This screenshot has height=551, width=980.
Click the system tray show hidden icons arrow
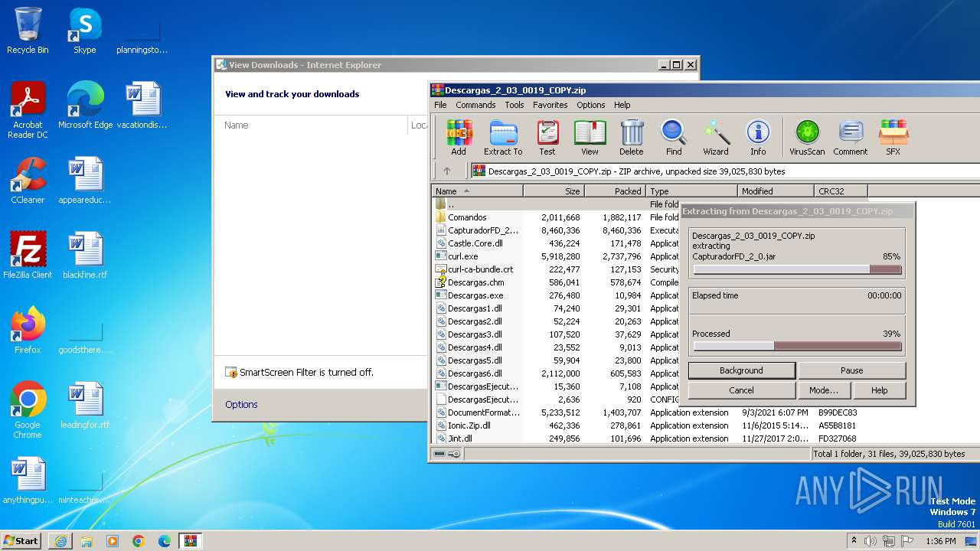tap(854, 541)
